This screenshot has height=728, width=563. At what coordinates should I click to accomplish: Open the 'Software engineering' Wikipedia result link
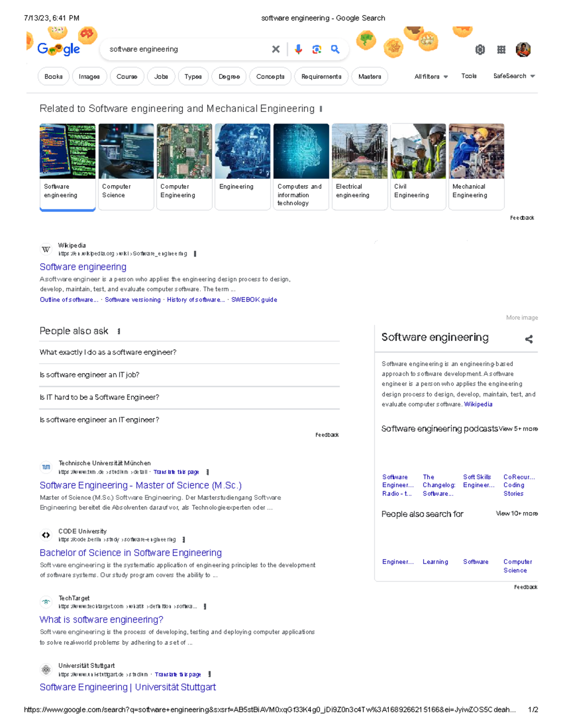83,267
